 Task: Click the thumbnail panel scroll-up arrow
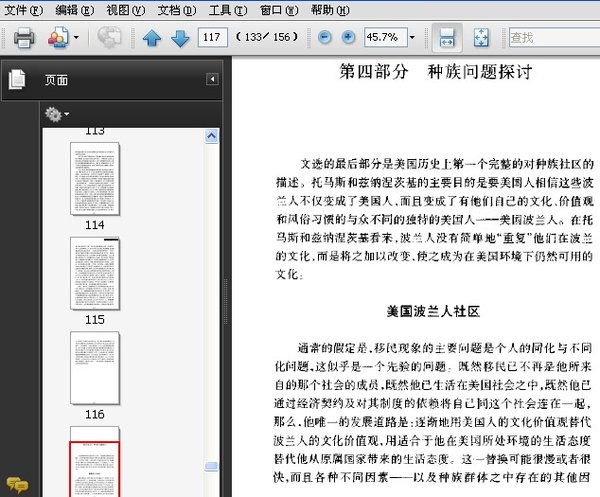pyautogui.click(x=211, y=135)
